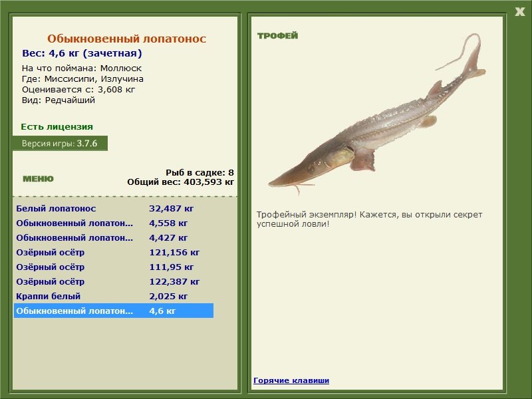Click the shovelnose sturgeon trophy image
The image size is (532, 399).
[376, 114]
